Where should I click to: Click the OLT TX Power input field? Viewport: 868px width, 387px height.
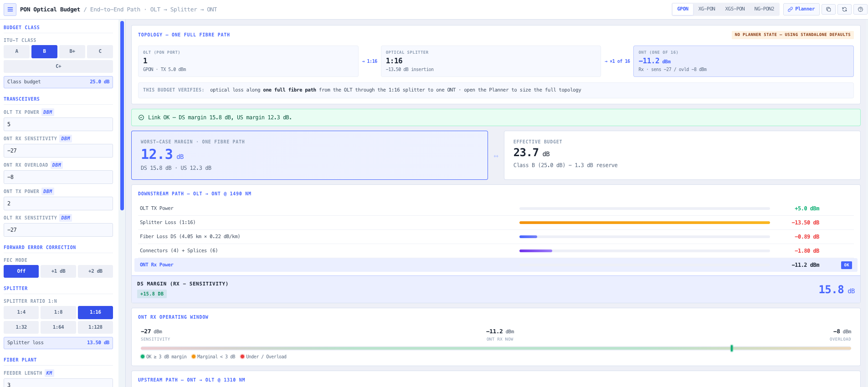[58, 124]
